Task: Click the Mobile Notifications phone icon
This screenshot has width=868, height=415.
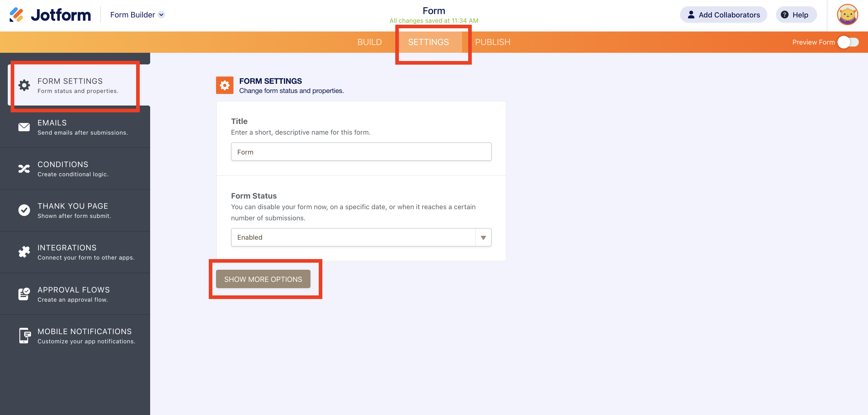Action: [24, 336]
